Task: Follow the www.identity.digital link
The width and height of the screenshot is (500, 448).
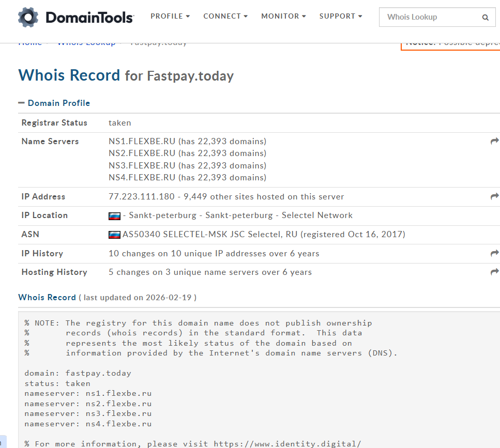Action: point(307,444)
